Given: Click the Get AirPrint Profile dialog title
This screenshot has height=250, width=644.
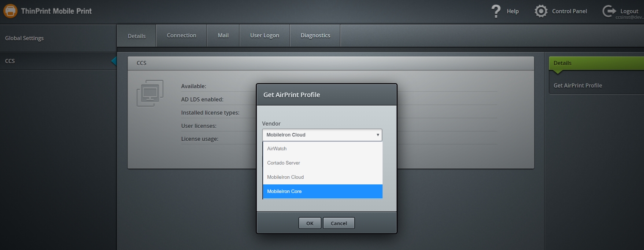Looking at the screenshot, I should (x=292, y=95).
